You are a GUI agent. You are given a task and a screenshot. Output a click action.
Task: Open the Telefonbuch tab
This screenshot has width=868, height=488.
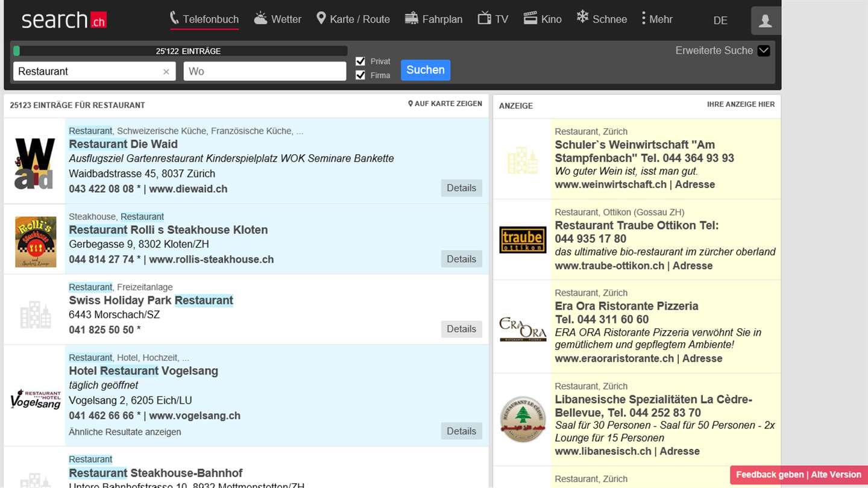click(x=204, y=19)
